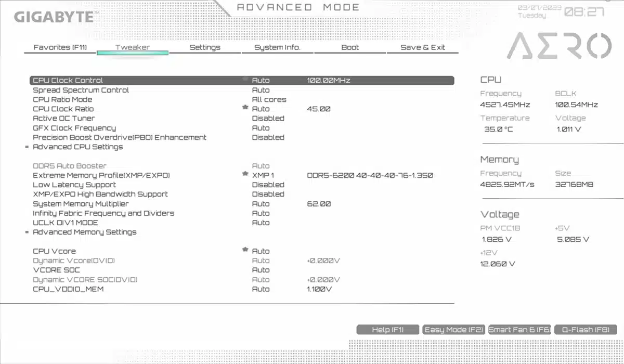Launch Q-Flash (F8) utility
Viewport: 624px width, 364px height.
coord(586,330)
